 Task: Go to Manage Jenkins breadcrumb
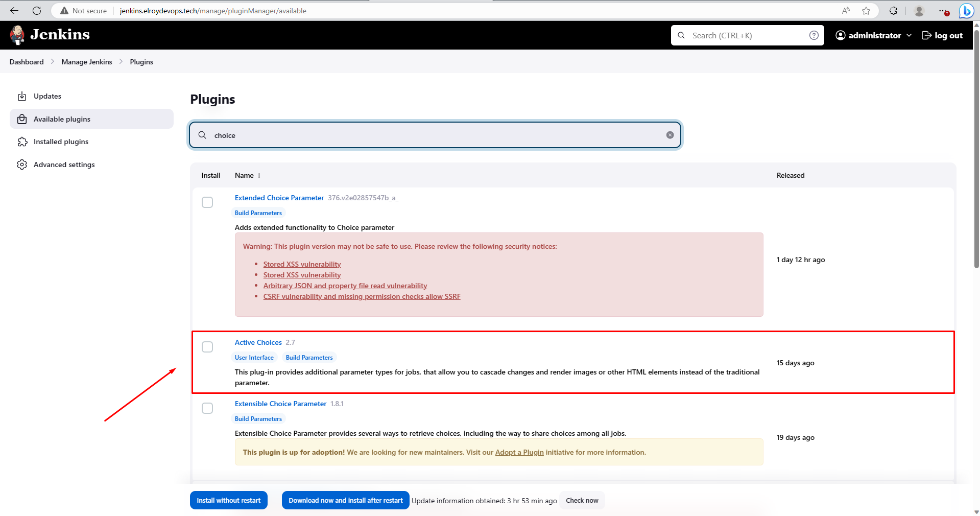click(x=87, y=62)
